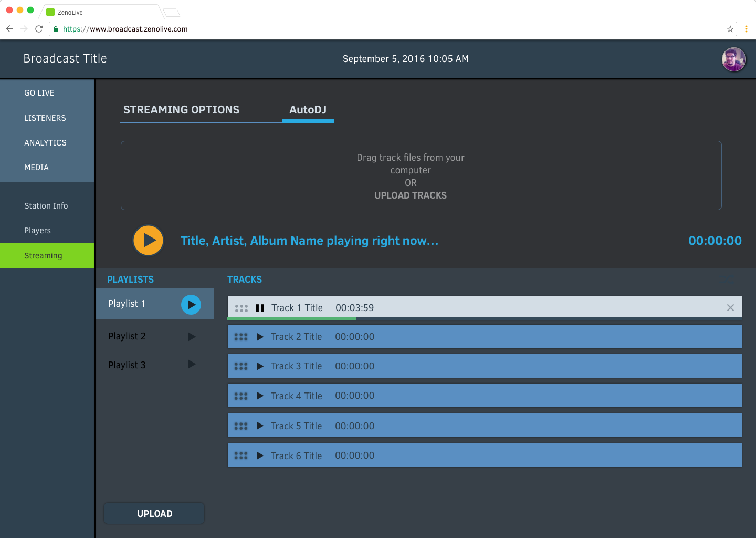Open Station Info page
Viewport: 756px width, 538px height.
47,206
